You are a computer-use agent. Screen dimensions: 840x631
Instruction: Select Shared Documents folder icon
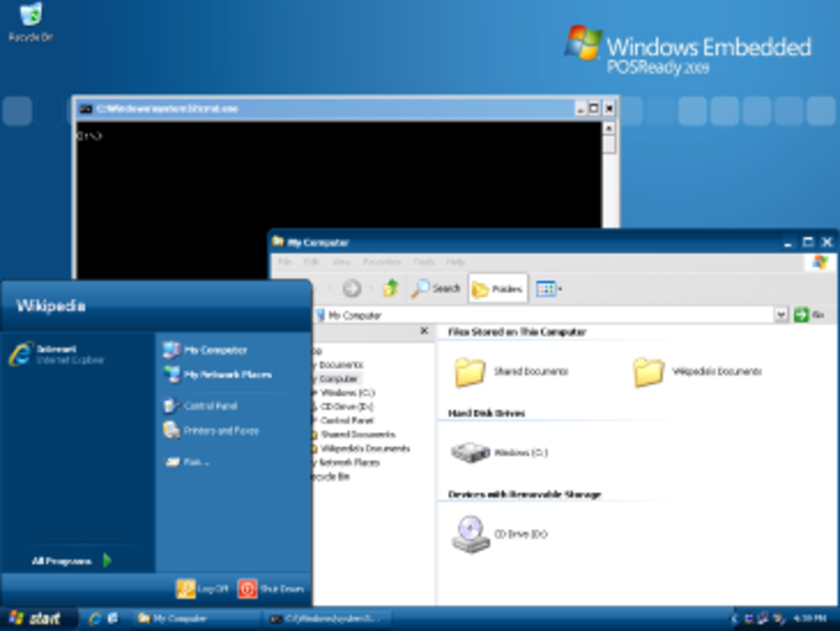[471, 372]
